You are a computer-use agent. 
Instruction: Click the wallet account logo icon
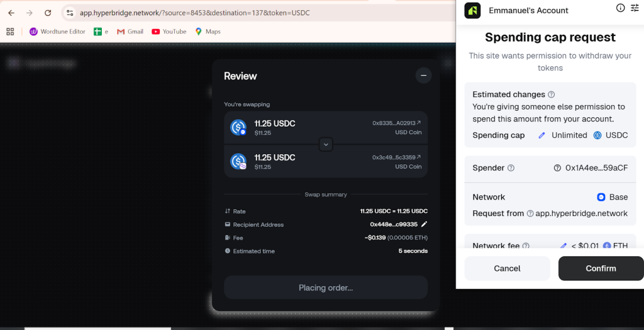[472, 10]
